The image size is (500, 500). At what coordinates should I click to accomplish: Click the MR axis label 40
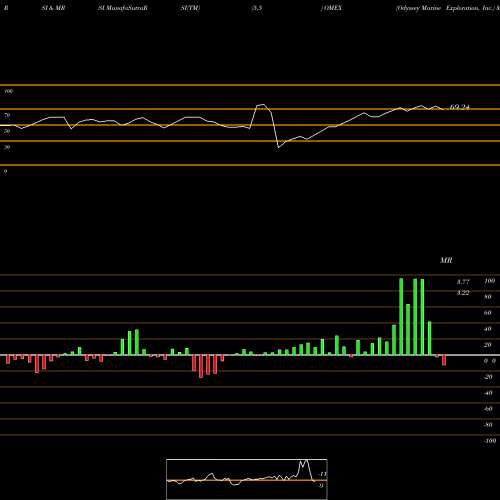click(x=488, y=329)
